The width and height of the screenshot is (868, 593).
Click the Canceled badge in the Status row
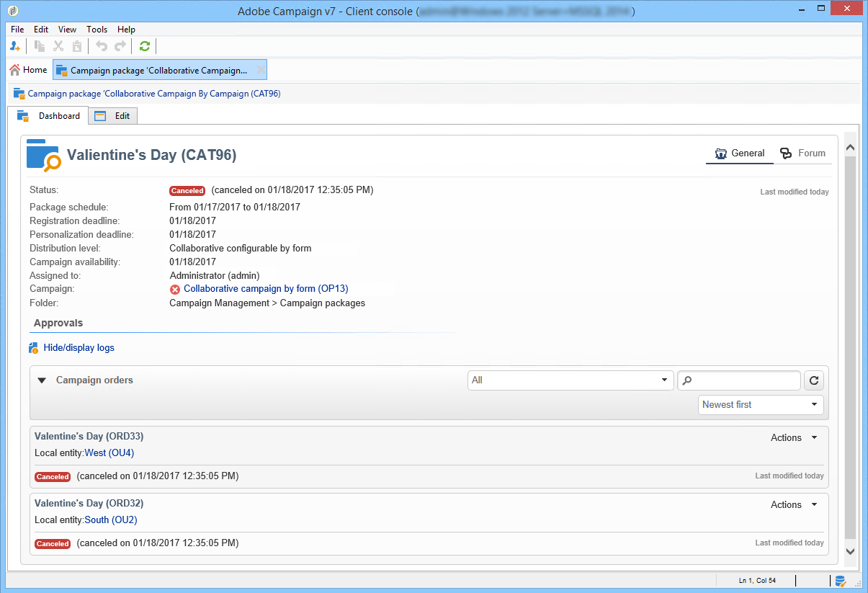(x=187, y=191)
